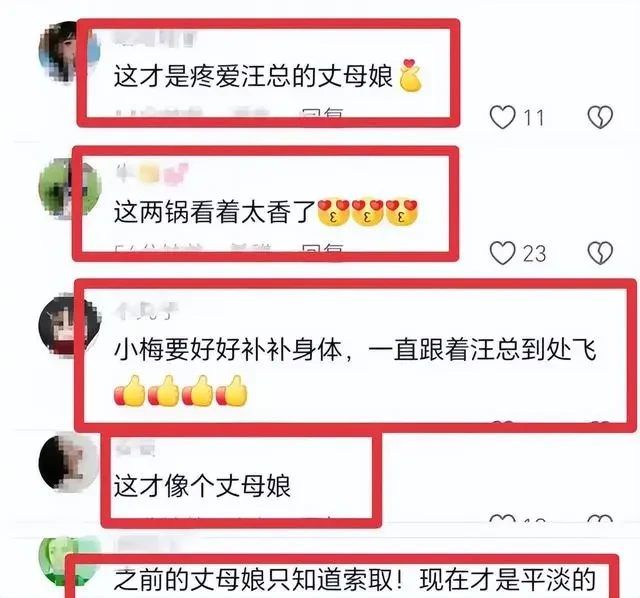Screen dimensions: 640x598
Task: Open the blurred username above the 疼爱汪总 comment
Action: point(154,38)
